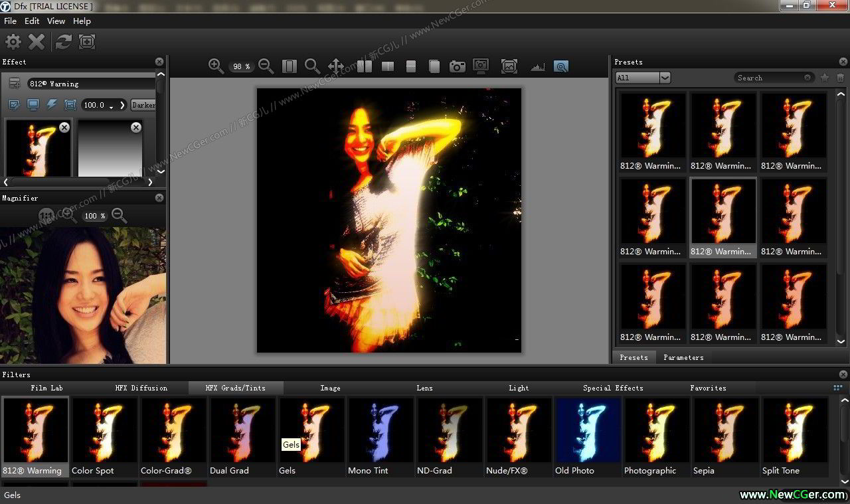Click the reset refresh arrows icon
Screen dimensions: 850x504
click(x=63, y=42)
